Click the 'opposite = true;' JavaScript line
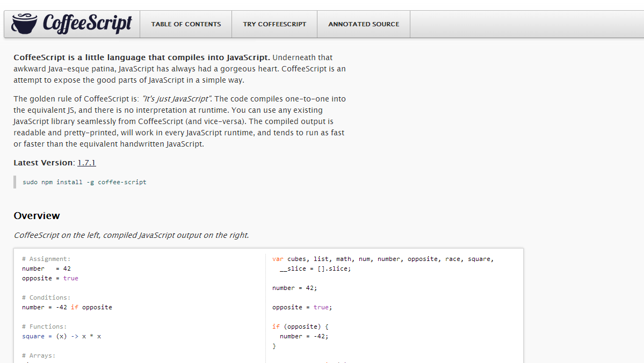 click(x=302, y=307)
